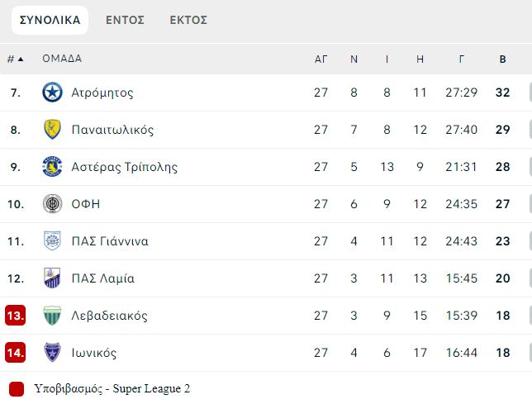Sort table by the ΑΓ column header
Viewport: 532px width, 404px height.
pyautogui.click(x=321, y=59)
